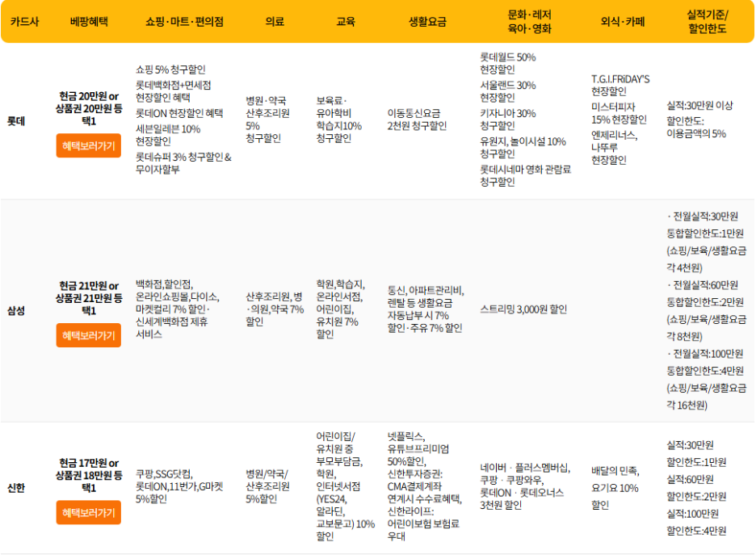This screenshot has height=555, width=756.
Task: Click 전월실적:60만원 통합할인한도:2만원 text
Action: (707, 311)
